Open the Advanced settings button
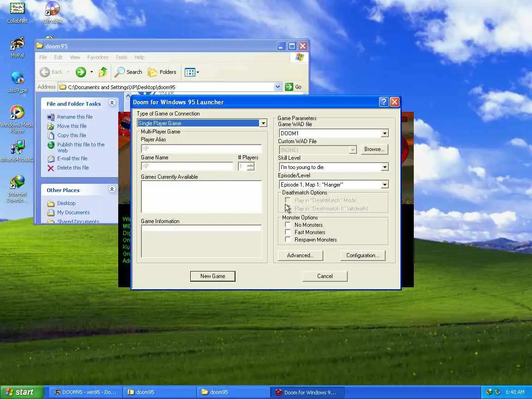Image resolution: width=532 pixels, height=399 pixels. 300,255
